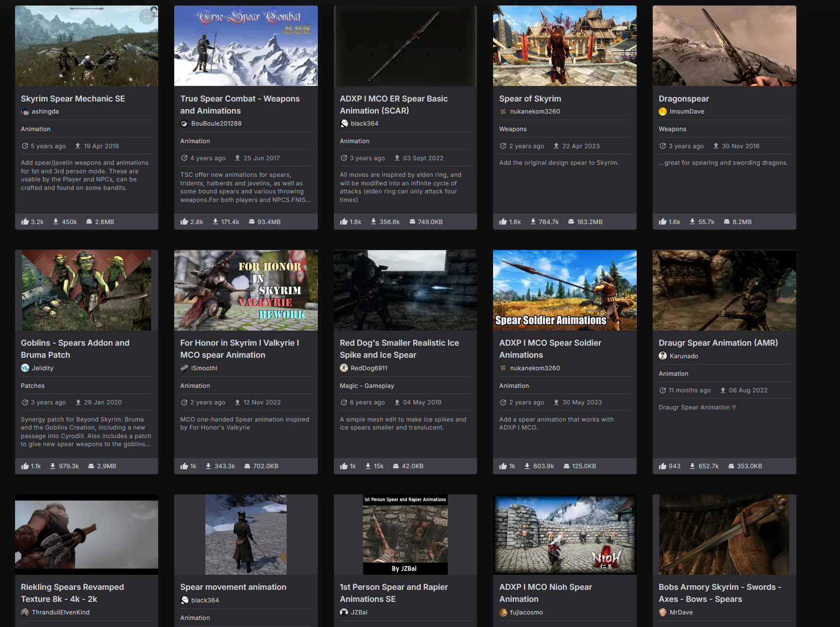Click last-updated icon beside 5 years ago
Screen dimensions: 840x627
25,146
